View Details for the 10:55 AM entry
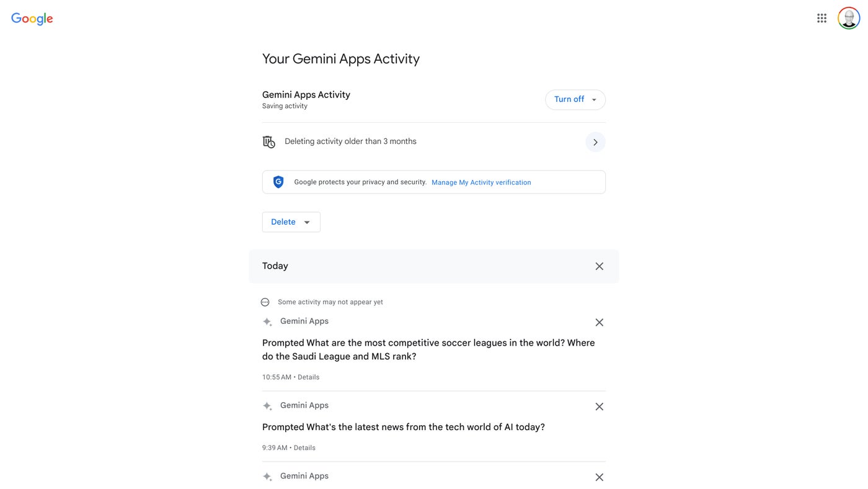 (308, 377)
